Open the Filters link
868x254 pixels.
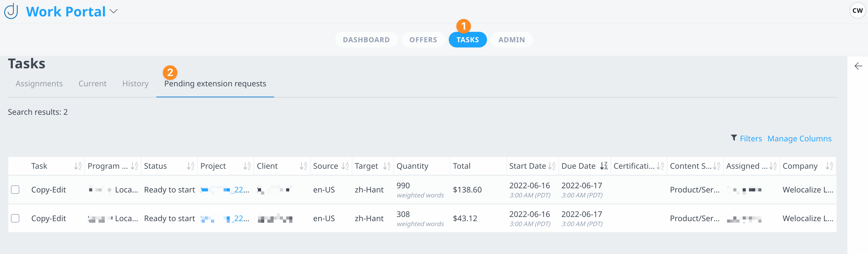750,139
